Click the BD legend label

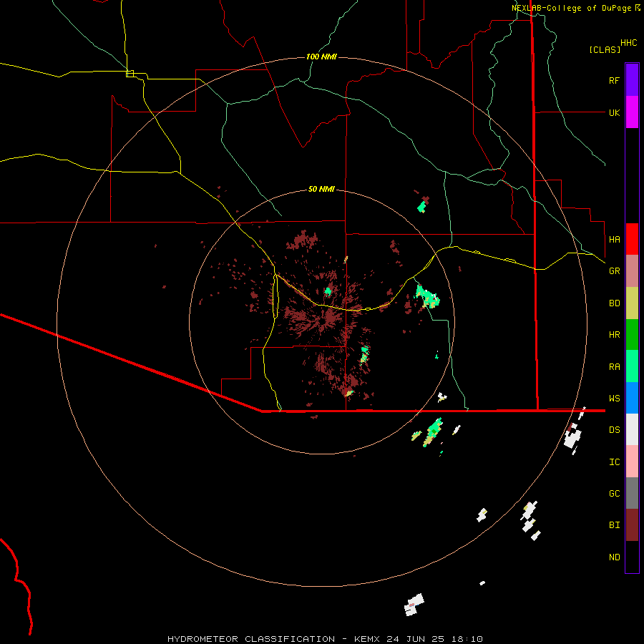614,303
